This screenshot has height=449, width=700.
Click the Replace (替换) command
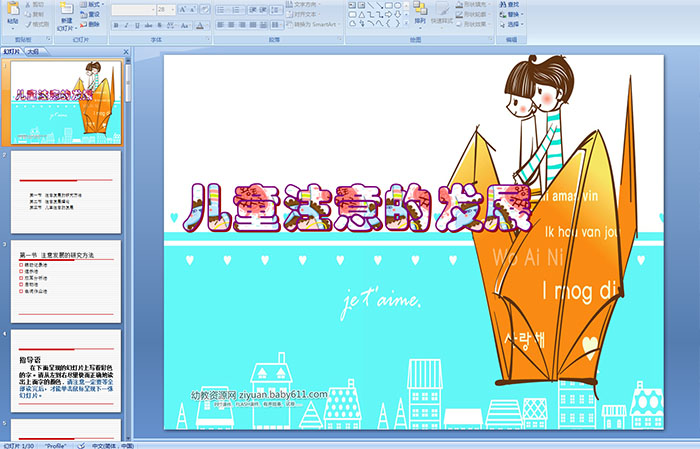point(511,14)
